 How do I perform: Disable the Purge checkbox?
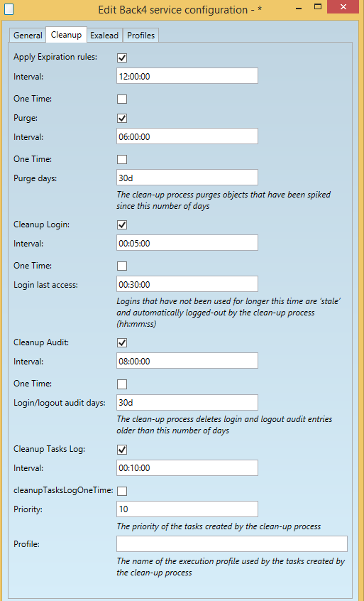point(122,119)
